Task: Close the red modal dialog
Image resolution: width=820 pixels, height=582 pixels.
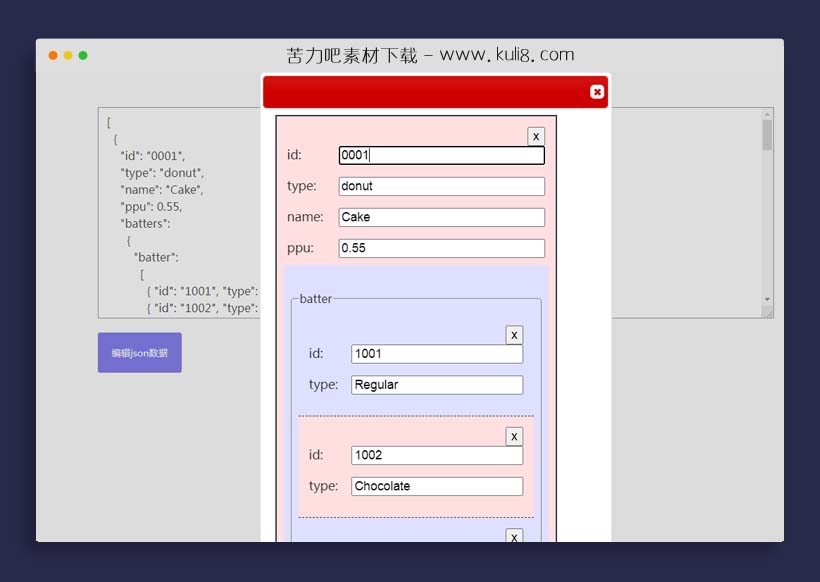Action: click(597, 91)
